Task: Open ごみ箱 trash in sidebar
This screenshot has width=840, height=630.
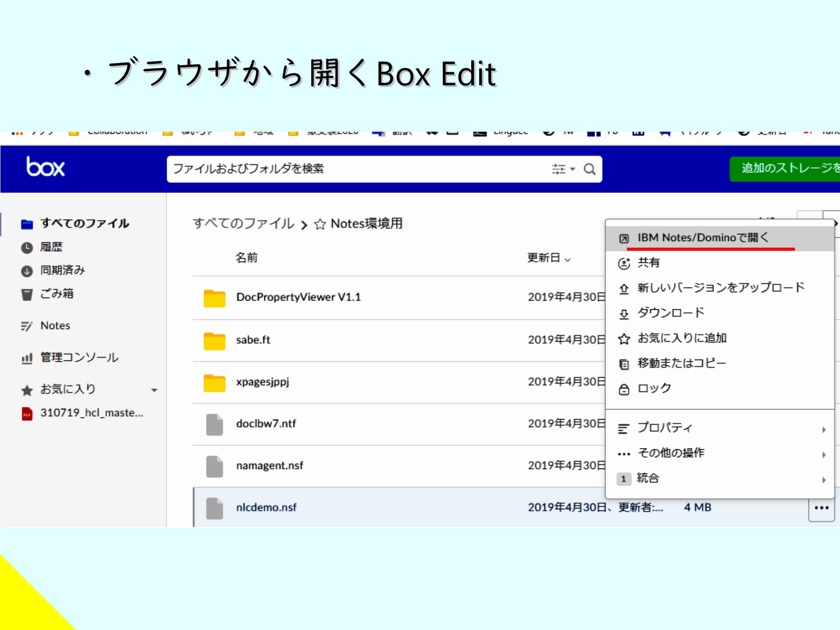Action: point(47,294)
